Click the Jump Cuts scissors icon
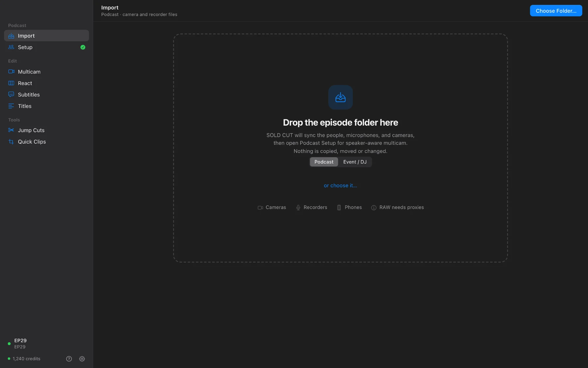This screenshot has width=588, height=368. (11, 130)
